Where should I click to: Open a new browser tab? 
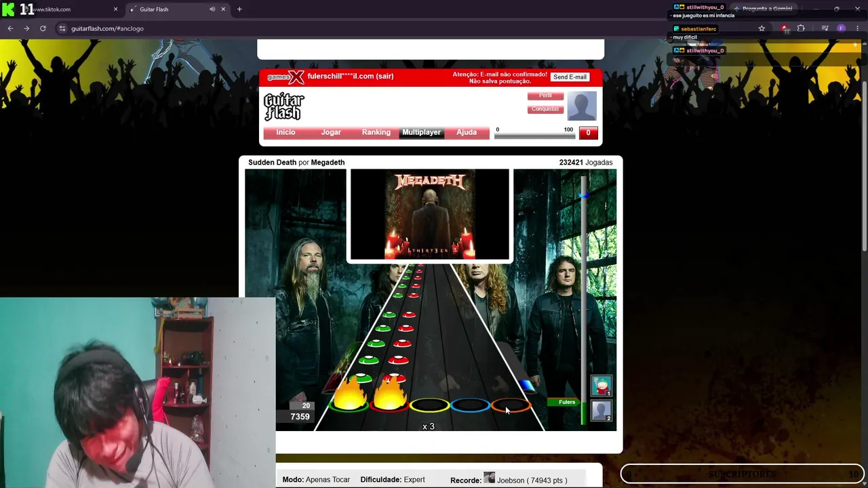tap(239, 9)
